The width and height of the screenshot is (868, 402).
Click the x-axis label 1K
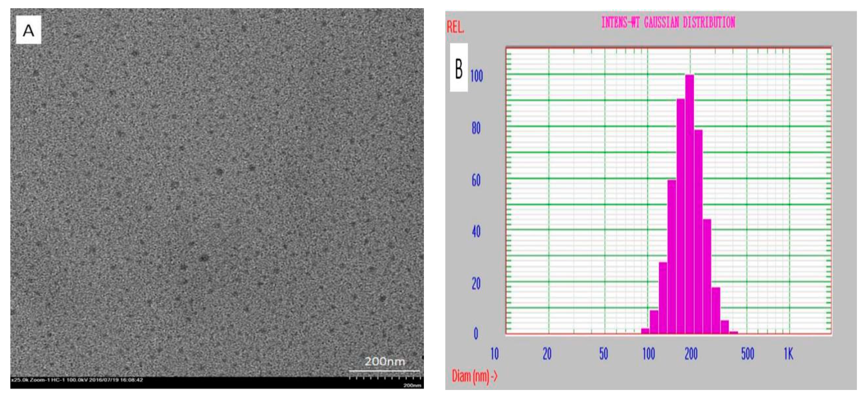[x=789, y=354]
